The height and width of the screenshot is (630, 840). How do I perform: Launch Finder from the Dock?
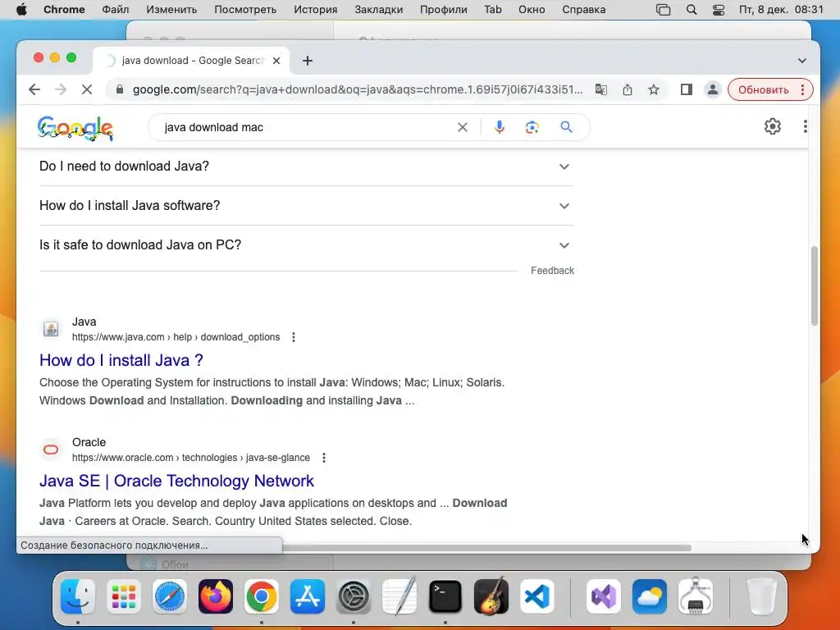(78, 596)
